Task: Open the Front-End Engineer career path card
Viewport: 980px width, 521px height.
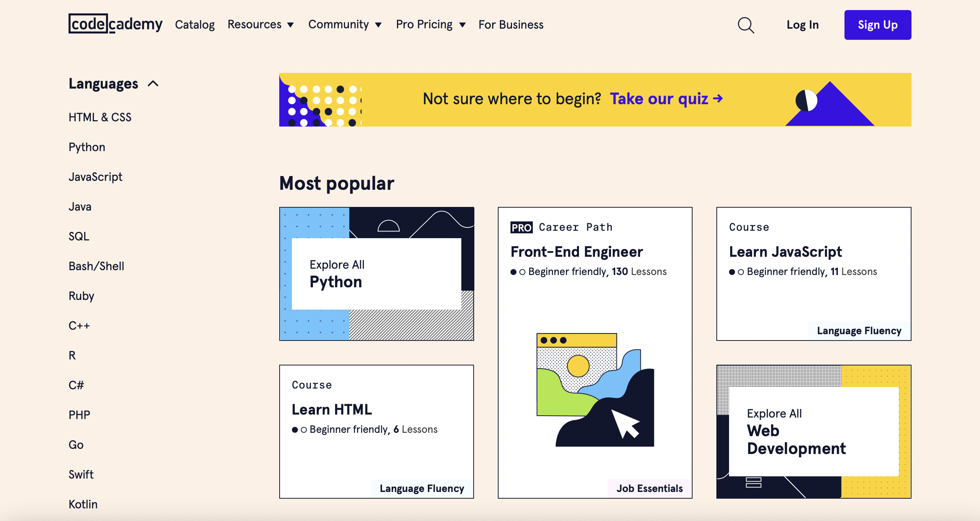Action: (x=595, y=352)
